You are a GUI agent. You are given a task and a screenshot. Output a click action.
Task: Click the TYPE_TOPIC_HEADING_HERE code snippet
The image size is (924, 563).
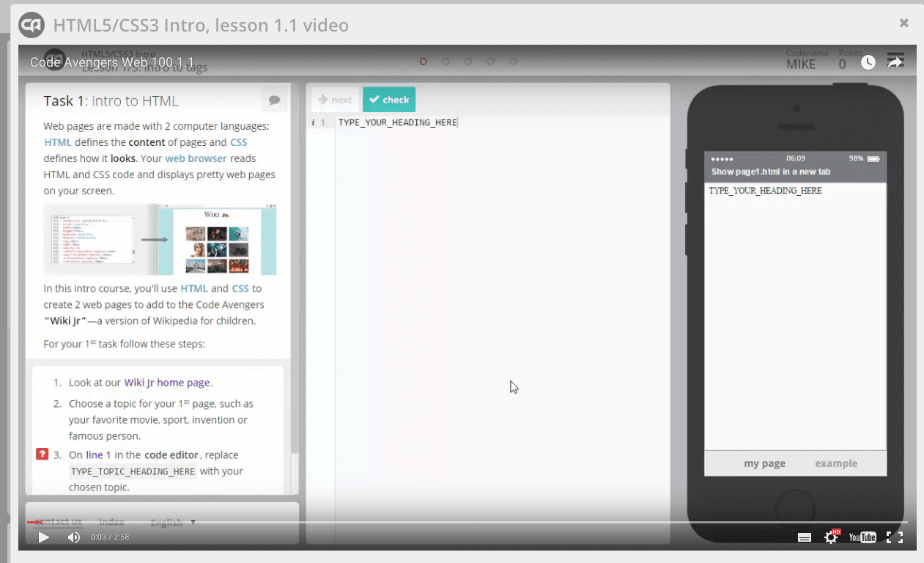(x=133, y=471)
